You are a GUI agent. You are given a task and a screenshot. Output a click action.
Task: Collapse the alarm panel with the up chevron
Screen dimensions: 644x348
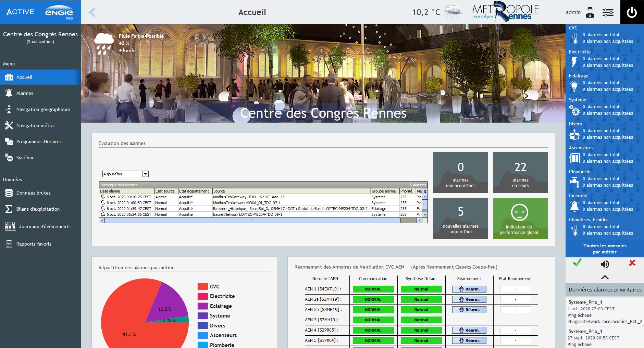coord(605,277)
